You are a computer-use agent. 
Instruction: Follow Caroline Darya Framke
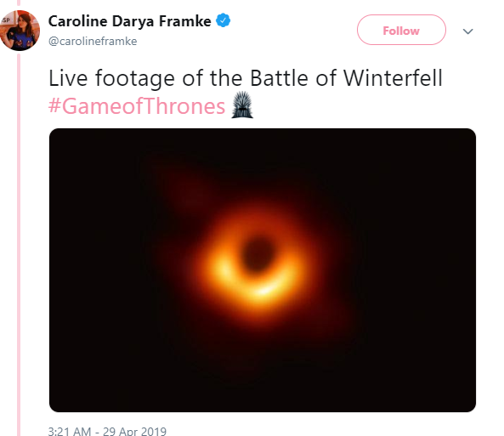[401, 30]
